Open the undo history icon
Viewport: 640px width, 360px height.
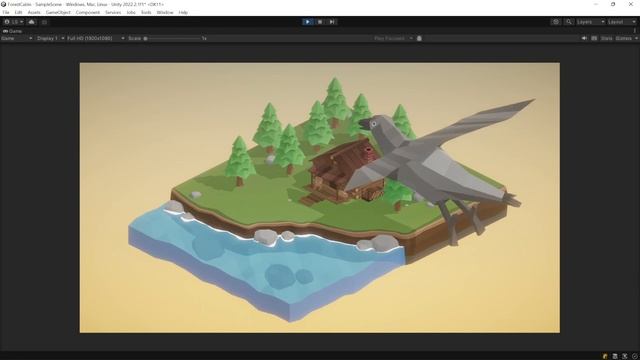coord(556,22)
